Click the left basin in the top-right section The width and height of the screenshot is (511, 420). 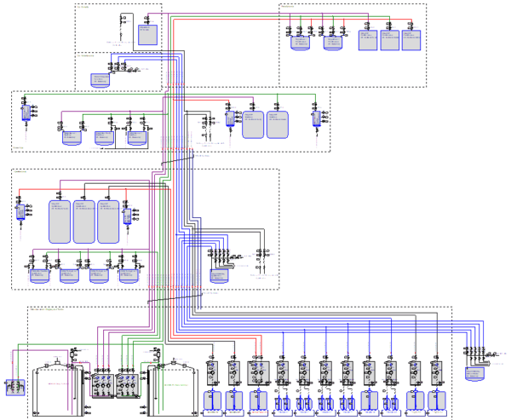click(x=300, y=43)
